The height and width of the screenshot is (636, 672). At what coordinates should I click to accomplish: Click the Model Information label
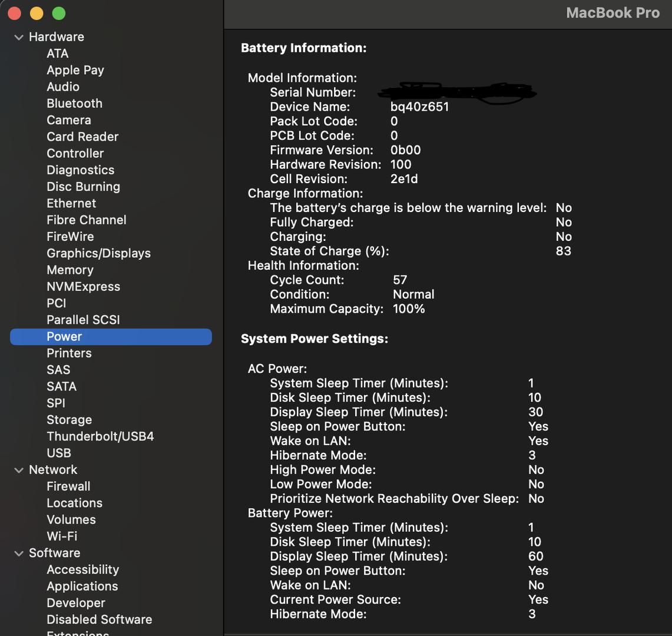pos(302,78)
